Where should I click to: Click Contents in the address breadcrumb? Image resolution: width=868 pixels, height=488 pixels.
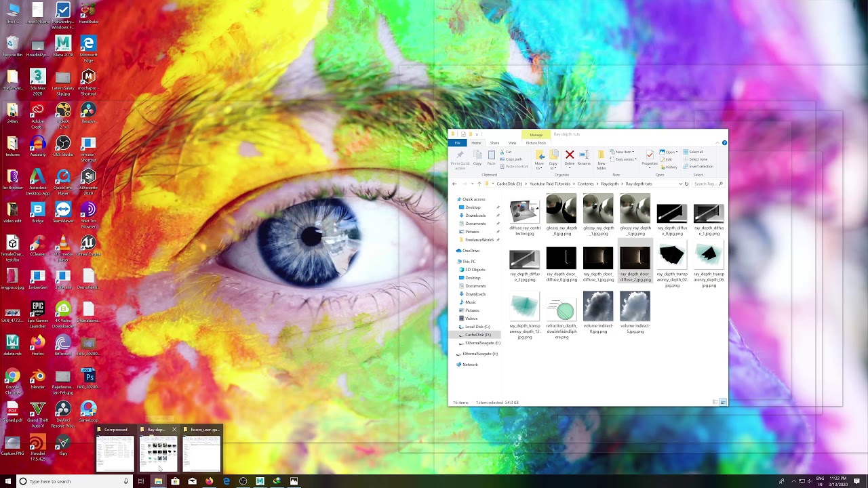pyautogui.click(x=585, y=184)
